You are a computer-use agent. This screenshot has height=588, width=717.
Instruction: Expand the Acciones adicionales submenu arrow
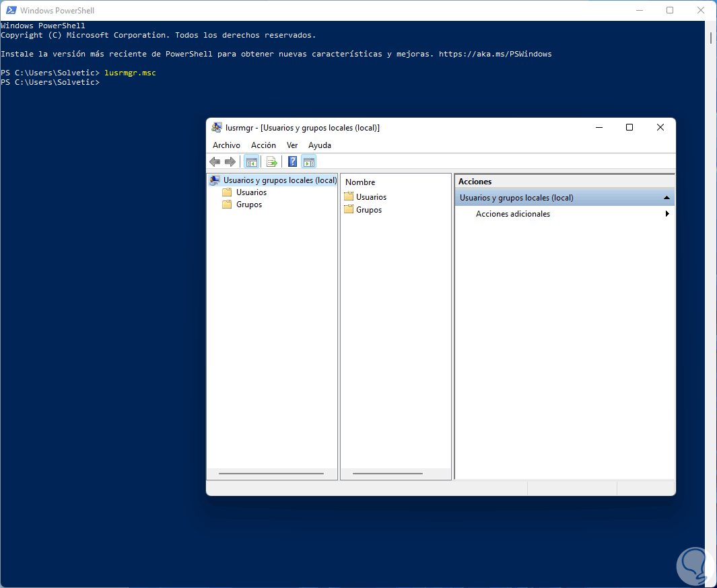tap(667, 214)
